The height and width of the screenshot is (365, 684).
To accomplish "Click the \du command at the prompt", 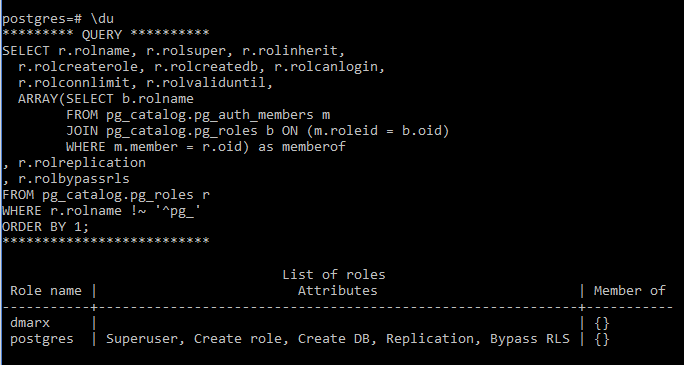I will click(x=103, y=19).
